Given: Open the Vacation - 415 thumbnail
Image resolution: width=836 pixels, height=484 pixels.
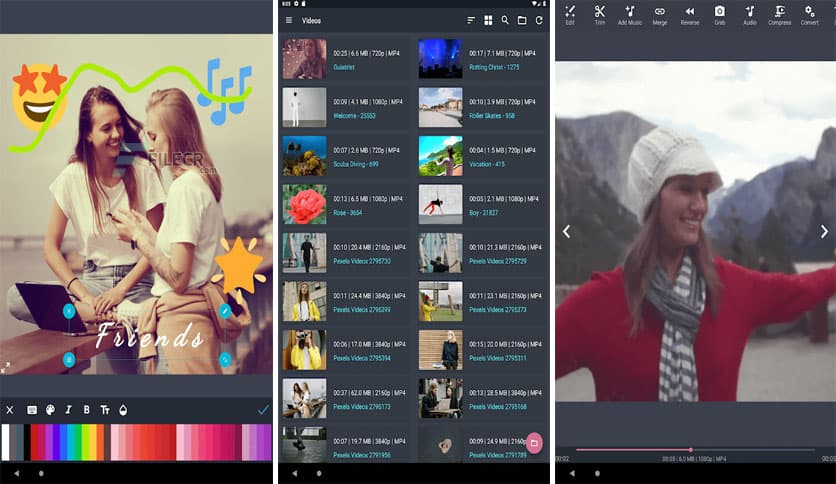Looking at the screenshot, I should 440,156.
